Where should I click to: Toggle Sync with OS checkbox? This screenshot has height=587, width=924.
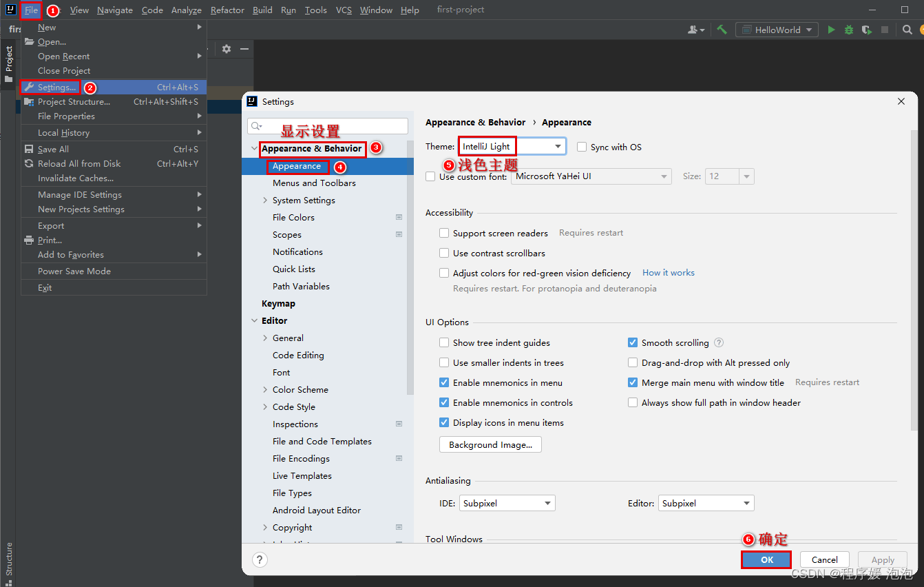(x=582, y=147)
